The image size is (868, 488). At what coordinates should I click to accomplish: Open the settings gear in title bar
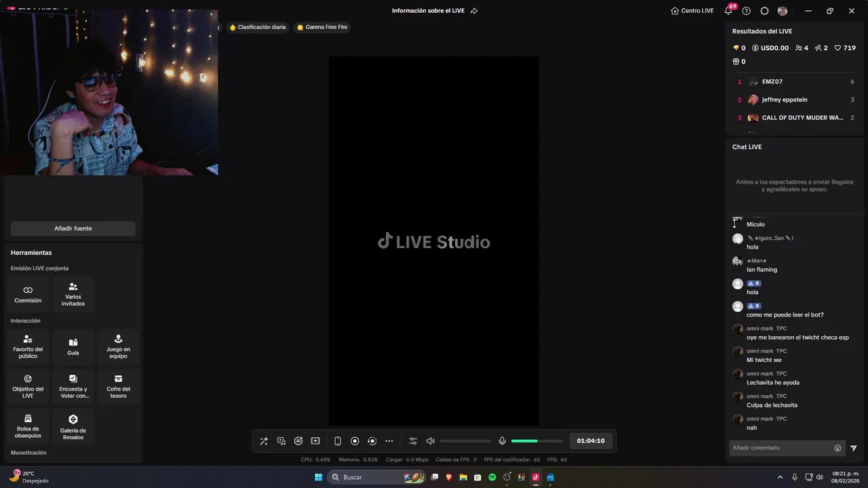[764, 11]
